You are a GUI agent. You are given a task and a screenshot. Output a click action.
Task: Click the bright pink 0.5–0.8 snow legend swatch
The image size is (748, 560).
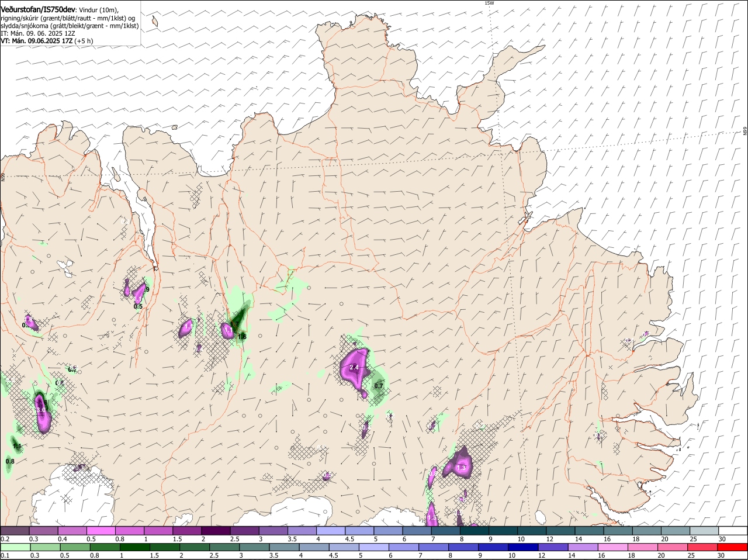tap(101, 531)
